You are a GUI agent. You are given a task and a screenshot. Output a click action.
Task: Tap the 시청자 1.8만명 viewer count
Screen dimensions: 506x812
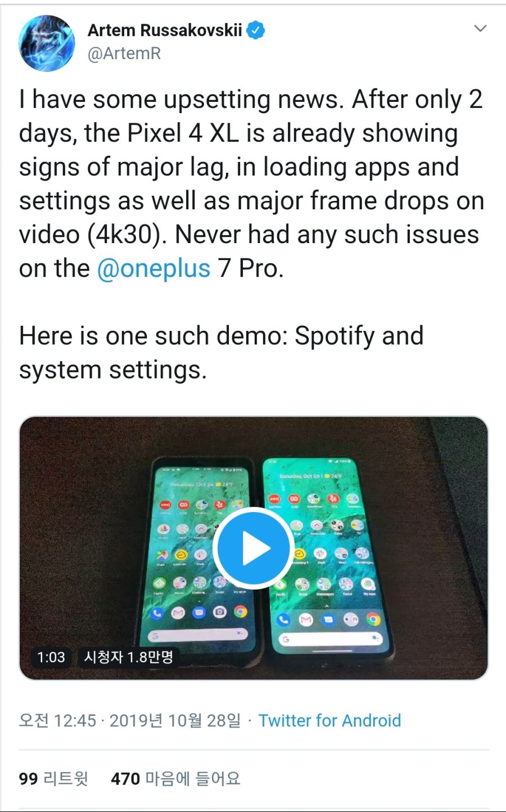point(129,657)
